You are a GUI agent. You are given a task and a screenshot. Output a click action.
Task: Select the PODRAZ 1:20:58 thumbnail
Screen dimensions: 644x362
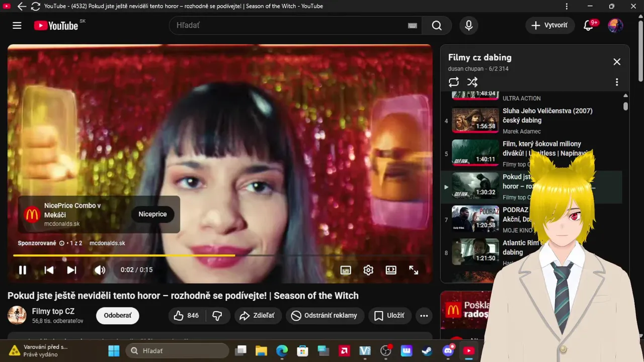point(475,219)
